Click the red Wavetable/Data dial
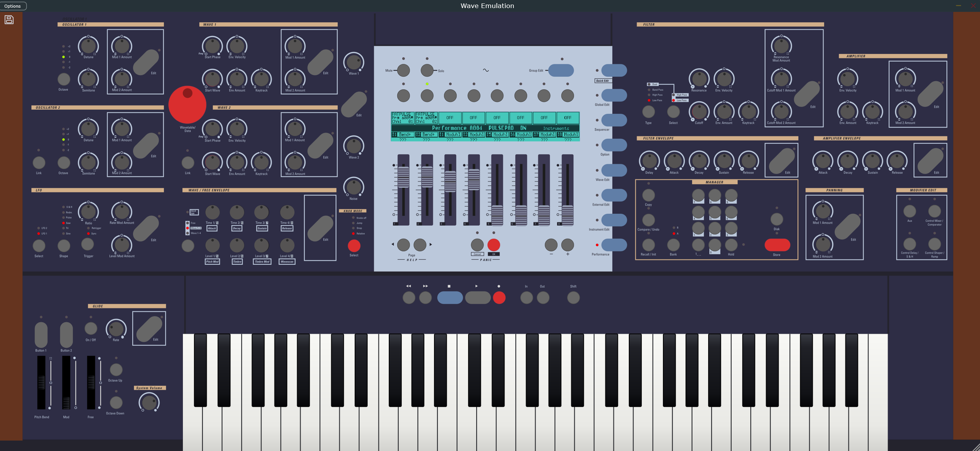This screenshot has height=451, width=980. coord(187,105)
